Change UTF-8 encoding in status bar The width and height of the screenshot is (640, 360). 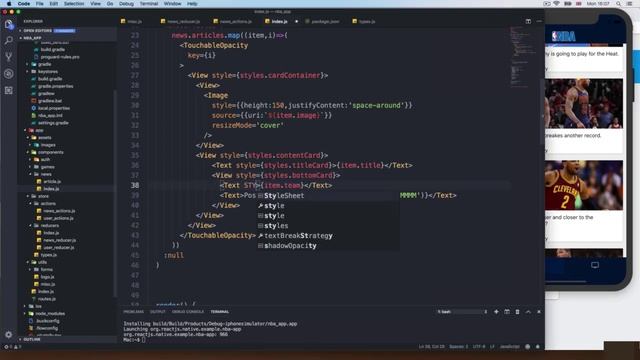click(x=479, y=347)
